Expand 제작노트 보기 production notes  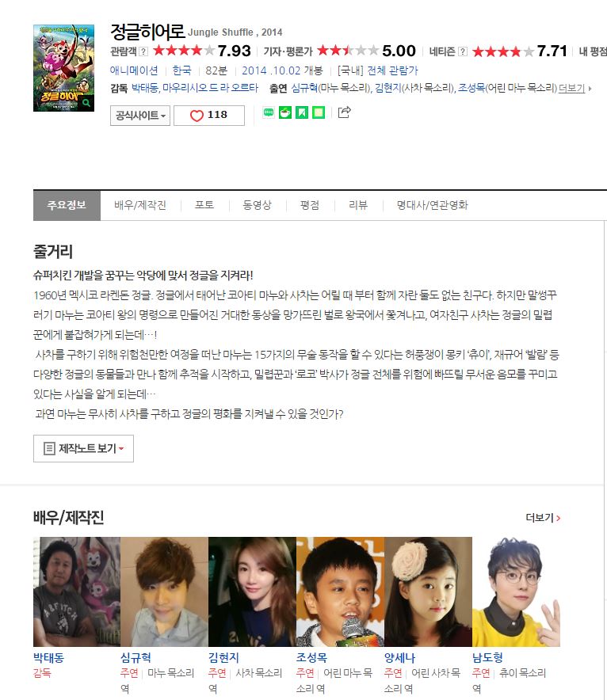pyautogui.click(x=83, y=448)
